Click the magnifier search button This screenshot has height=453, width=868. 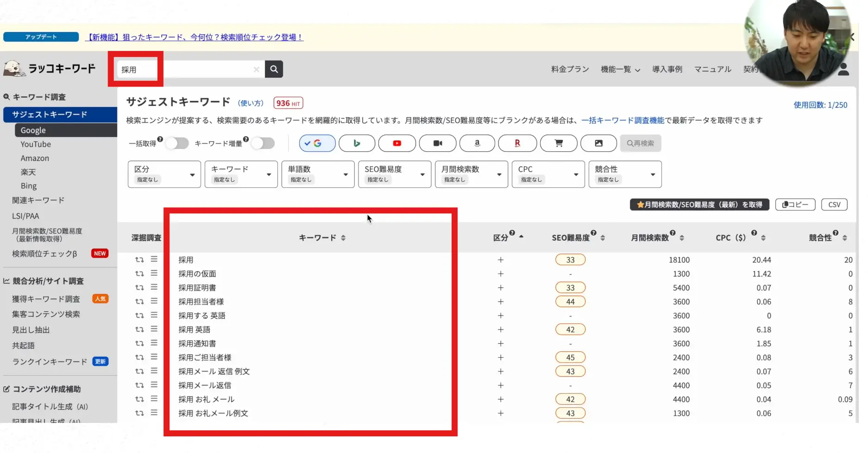(x=274, y=69)
